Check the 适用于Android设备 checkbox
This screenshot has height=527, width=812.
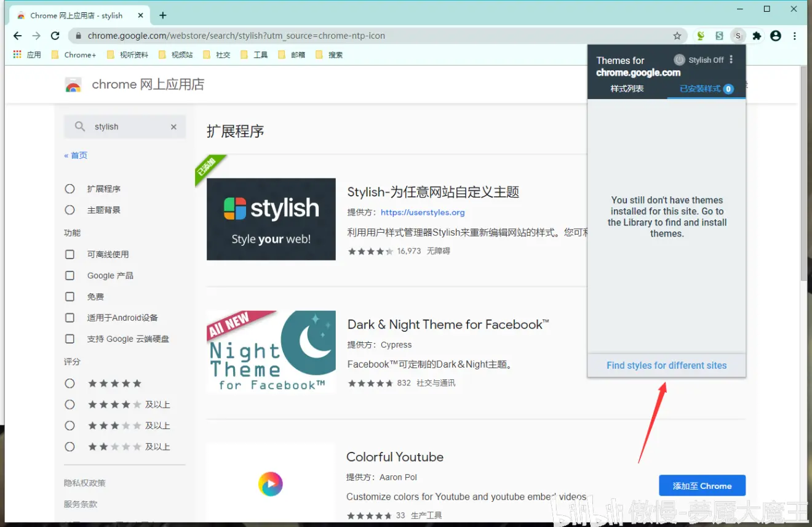(70, 318)
